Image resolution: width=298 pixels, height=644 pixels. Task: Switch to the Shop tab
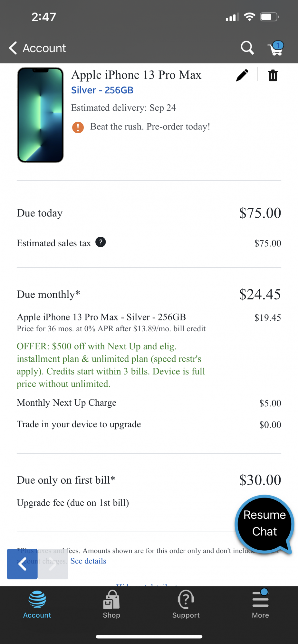click(x=111, y=604)
